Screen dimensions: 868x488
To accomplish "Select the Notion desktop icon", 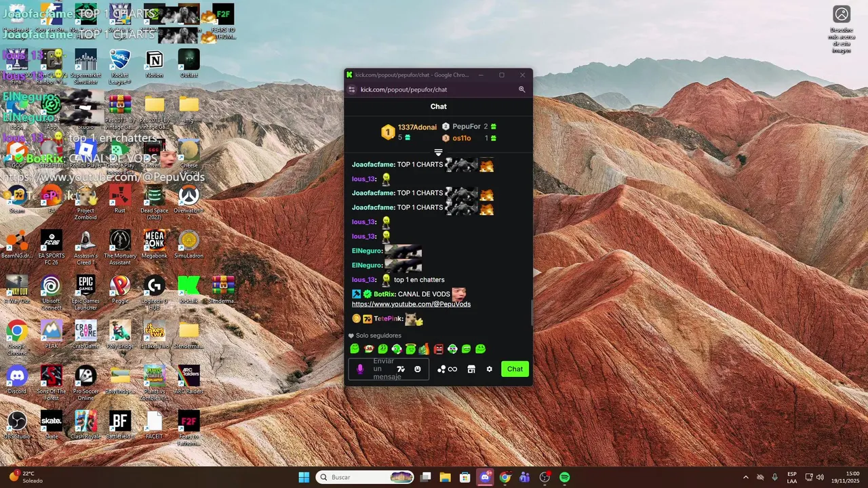I will pos(155,64).
